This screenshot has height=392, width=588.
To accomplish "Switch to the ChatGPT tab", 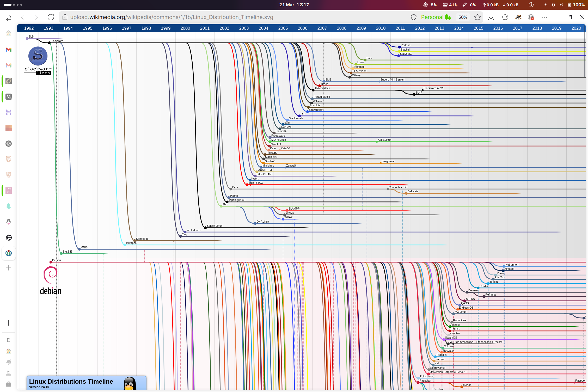I will pyautogui.click(x=9, y=144).
